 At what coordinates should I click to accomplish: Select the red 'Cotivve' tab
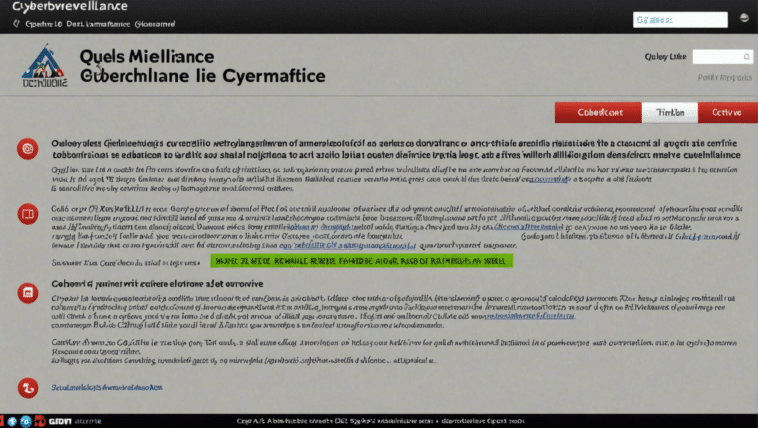tap(728, 112)
